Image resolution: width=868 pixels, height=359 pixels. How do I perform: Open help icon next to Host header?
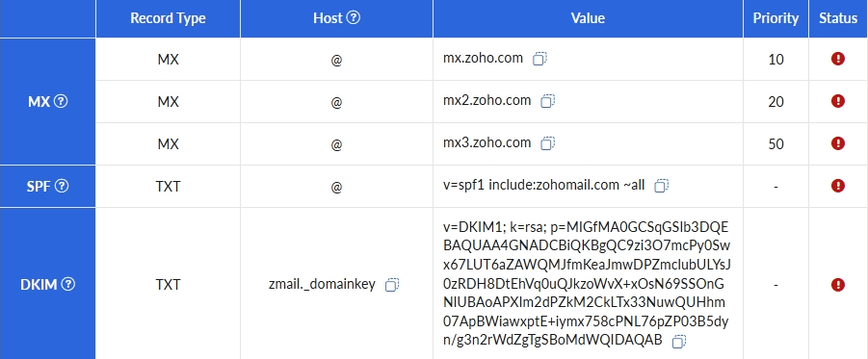(354, 17)
